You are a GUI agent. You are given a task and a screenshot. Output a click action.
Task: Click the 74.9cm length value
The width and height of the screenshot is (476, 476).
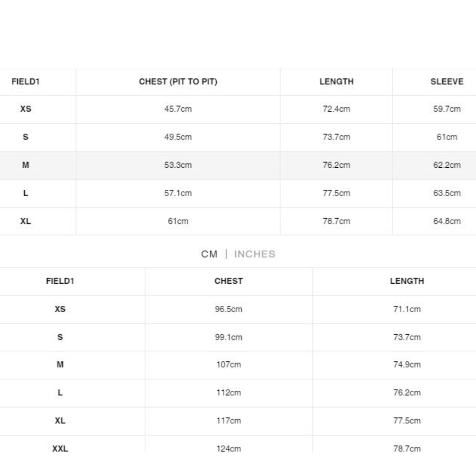click(x=407, y=365)
